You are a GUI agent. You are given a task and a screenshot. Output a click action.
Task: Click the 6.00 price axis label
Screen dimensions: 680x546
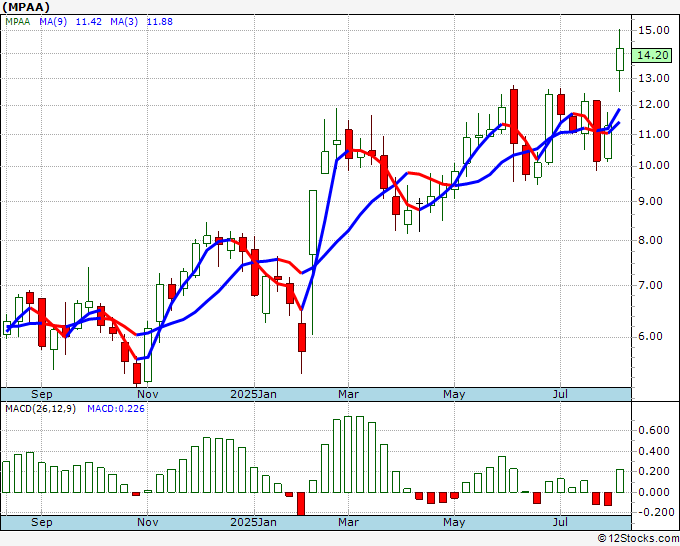pos(651,337)
